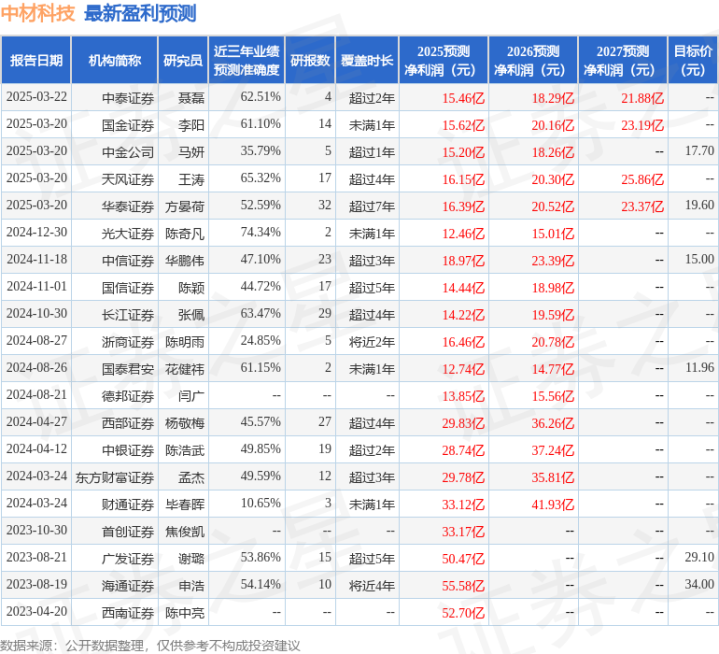Select 2026 forecast 41.93亿
This screenshot has height=654, width=719.
[x=553, y=504]
